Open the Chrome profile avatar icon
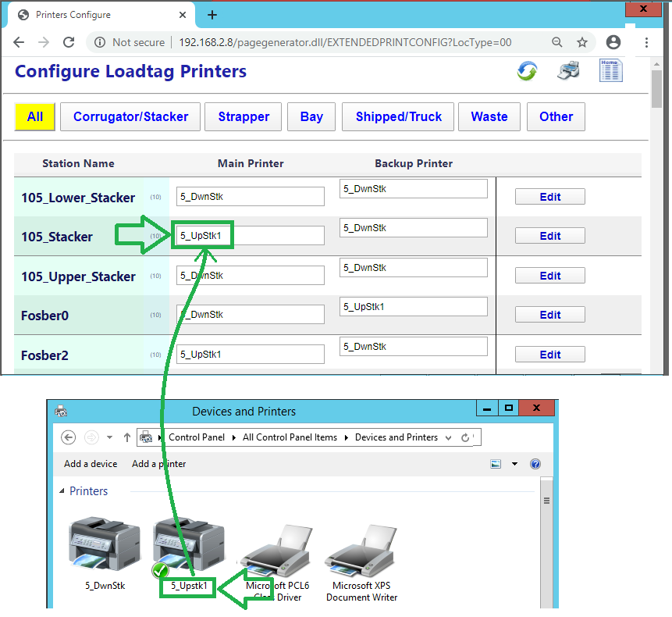This screenshot has height=617, width=672. pyautogui.click(x=613, y=42)
